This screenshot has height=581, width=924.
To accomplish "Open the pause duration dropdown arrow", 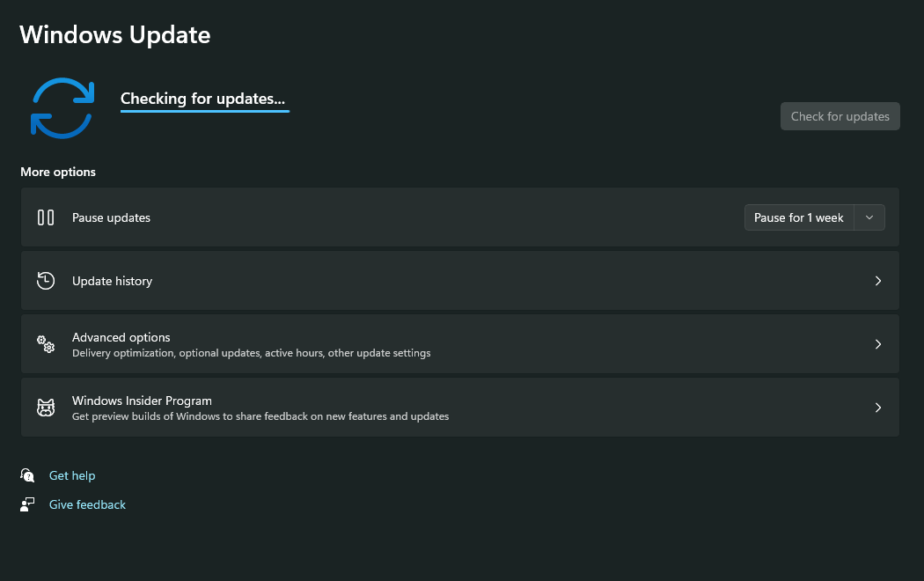I will click(x=869, y=217).
